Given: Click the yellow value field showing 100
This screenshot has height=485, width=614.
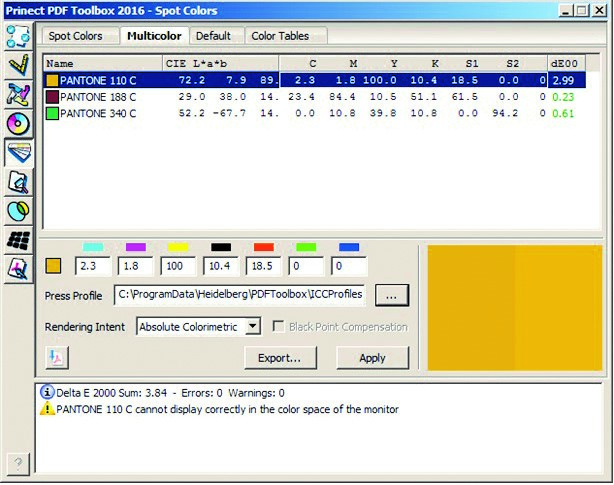Looking at the screenshot, I should click(178, 266).
